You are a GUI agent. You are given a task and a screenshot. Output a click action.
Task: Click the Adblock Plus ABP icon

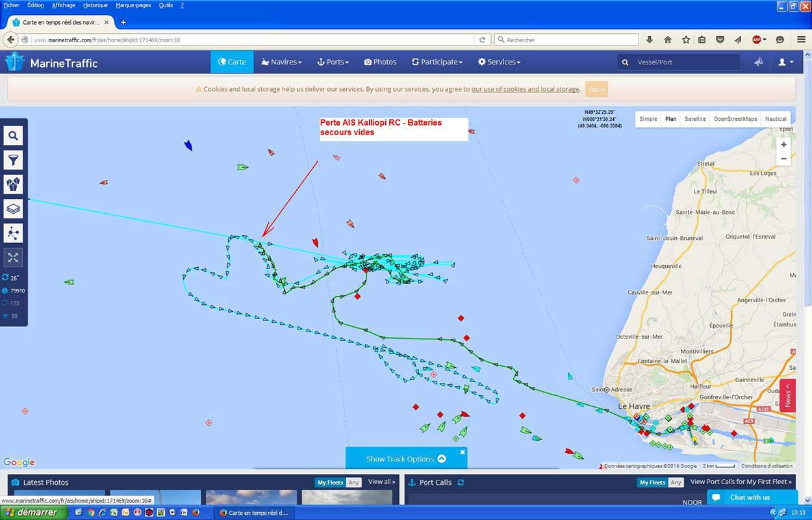(756, 40)
